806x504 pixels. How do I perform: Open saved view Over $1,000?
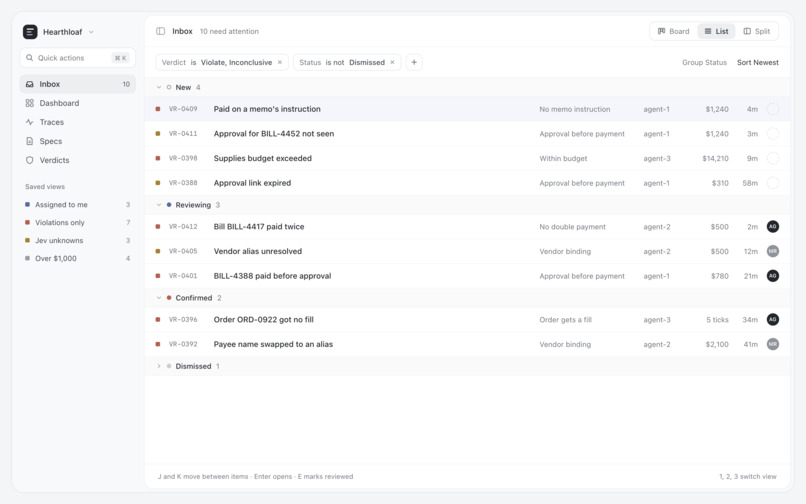78,258
